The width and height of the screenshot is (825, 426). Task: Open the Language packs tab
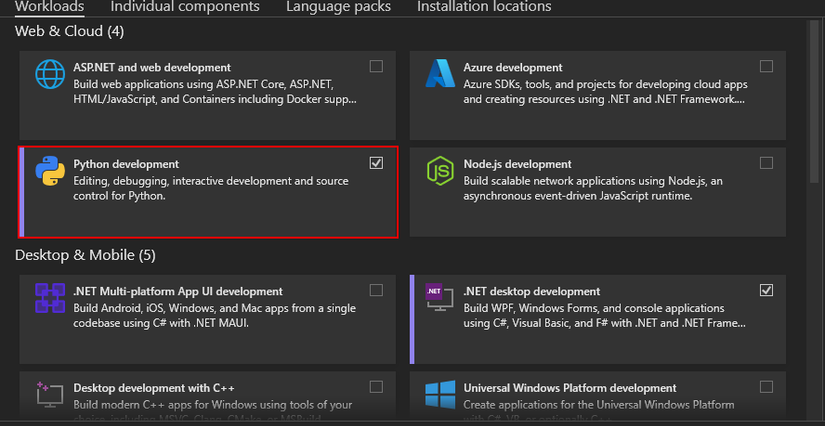pos(338,7)
